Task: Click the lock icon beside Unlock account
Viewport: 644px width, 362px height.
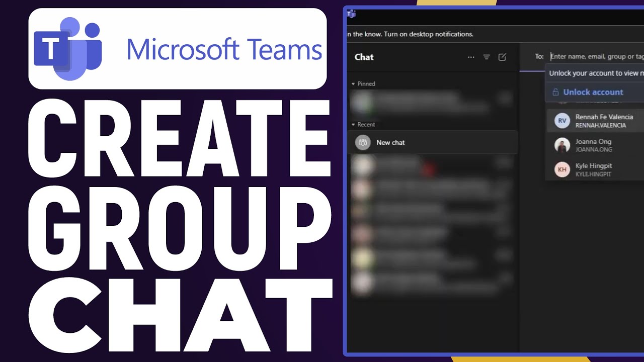Action: 555,93
